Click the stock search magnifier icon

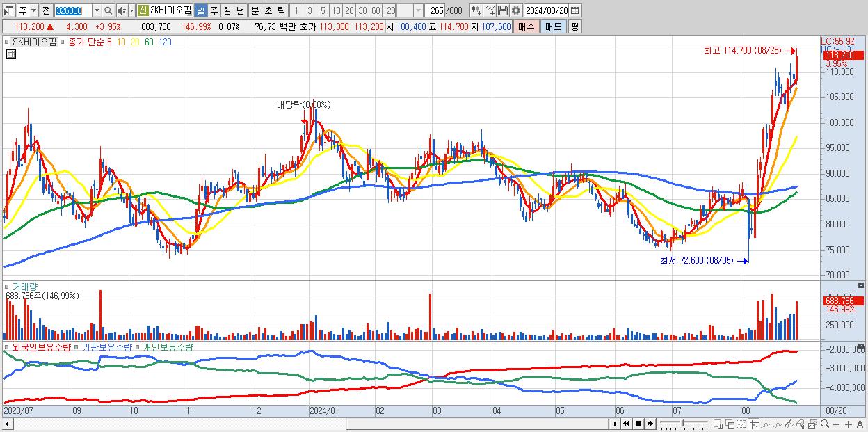[x=108, y=10]
